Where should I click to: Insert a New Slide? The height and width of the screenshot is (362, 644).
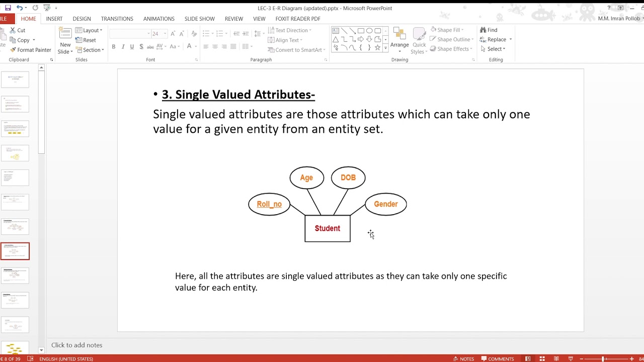(x=65, y=40)
